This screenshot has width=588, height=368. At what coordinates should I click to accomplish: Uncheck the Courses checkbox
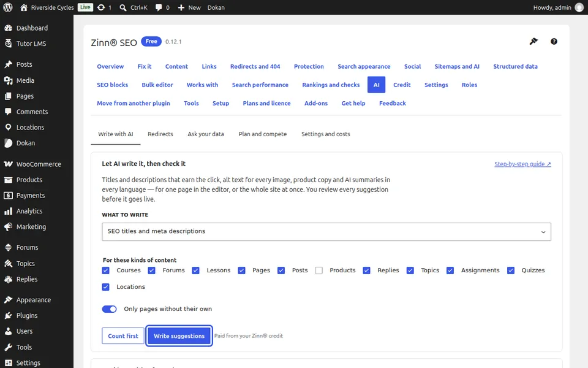tap(106, 270)
